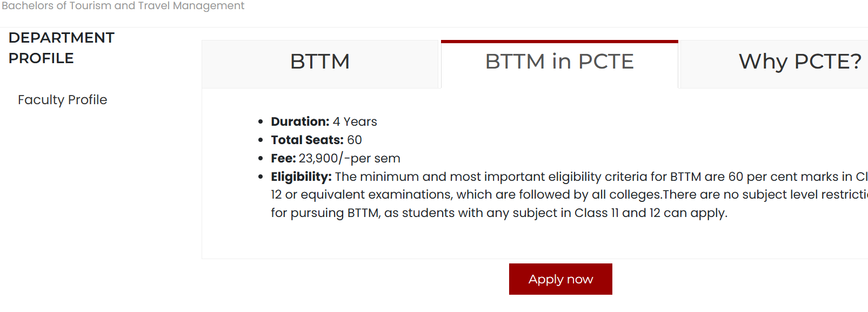The width and height of the screenshot is (868, 312).
Task: Click the bullet point beside Eligibility
Action: point(261,177)
